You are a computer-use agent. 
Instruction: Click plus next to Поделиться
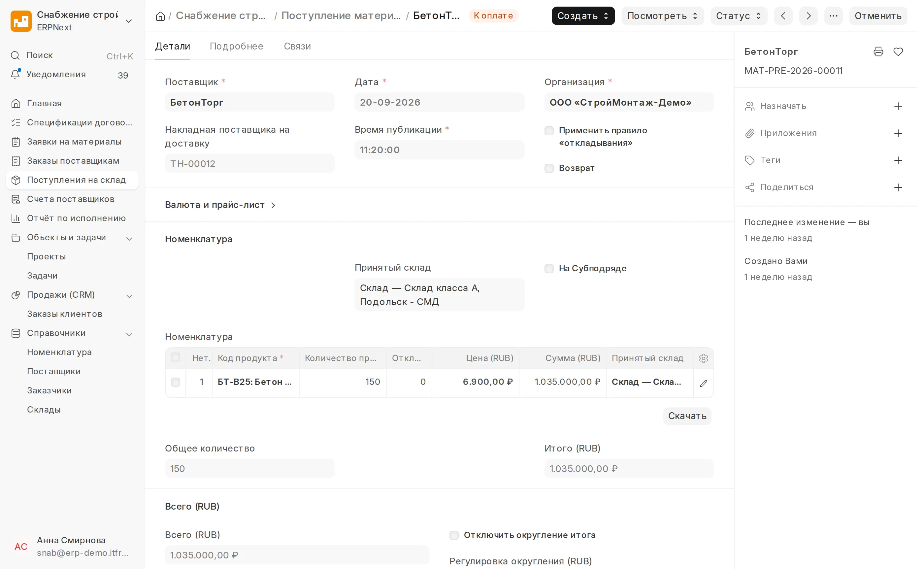[898, 188]
